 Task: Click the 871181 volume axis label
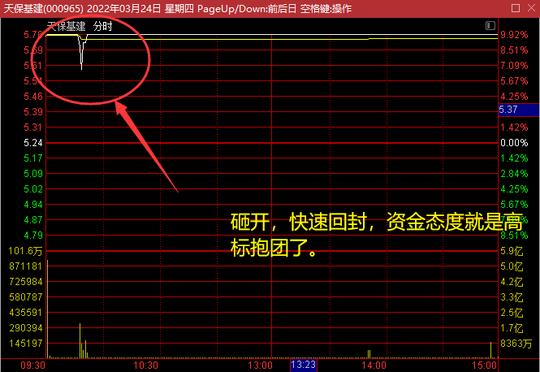tap(25, 266)
